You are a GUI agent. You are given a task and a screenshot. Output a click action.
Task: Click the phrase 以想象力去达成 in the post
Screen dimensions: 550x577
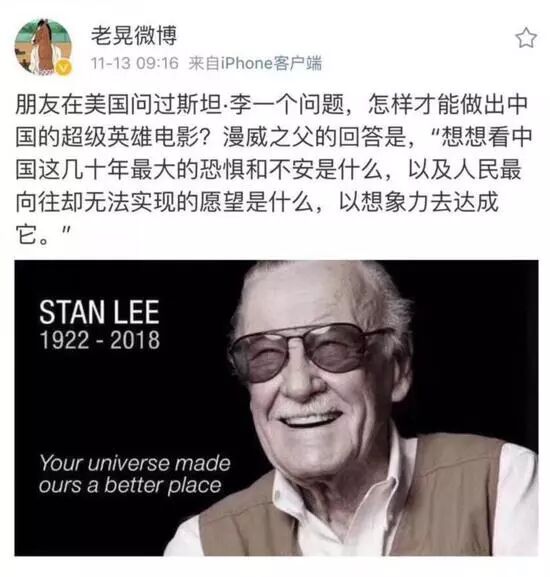418,202
